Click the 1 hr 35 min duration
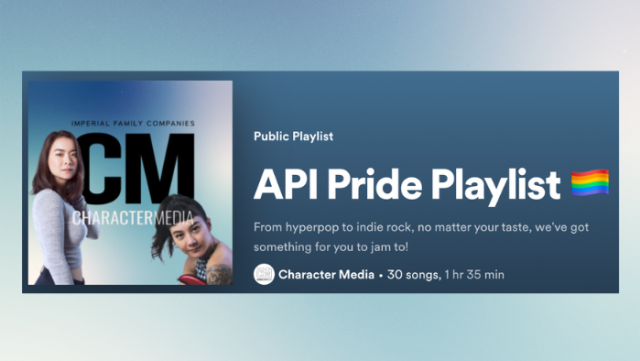Image resolution: width=640 pixels, height=361 pixels. click(474, 274)
